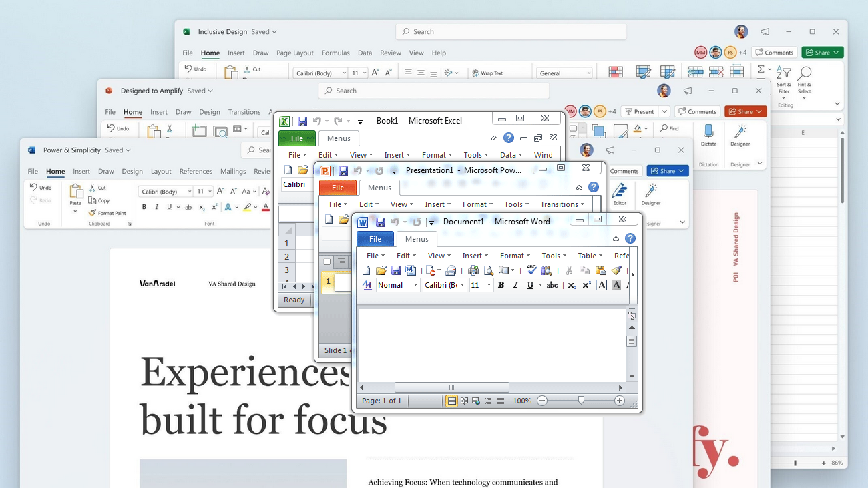Viewport: 868px width, 488px height.
Task: Click New document icon in Document1 Word toolbar
Action: tap(366, 270)
